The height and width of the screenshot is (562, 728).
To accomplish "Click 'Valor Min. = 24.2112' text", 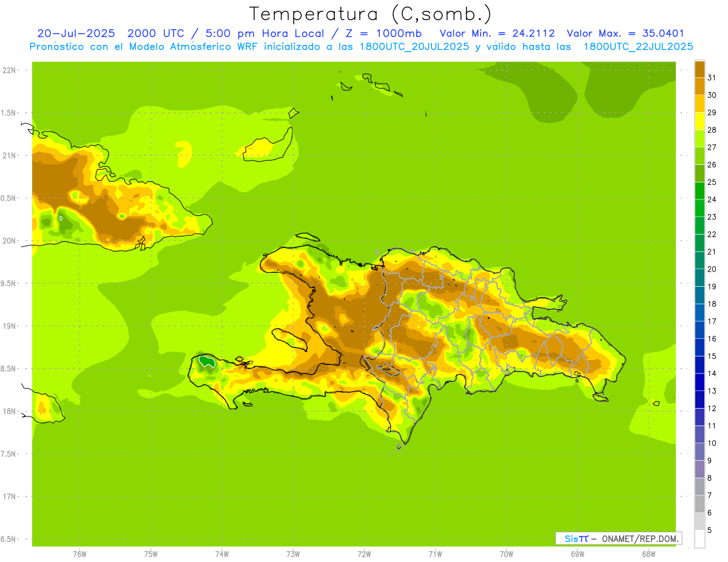I will (497, 33).
